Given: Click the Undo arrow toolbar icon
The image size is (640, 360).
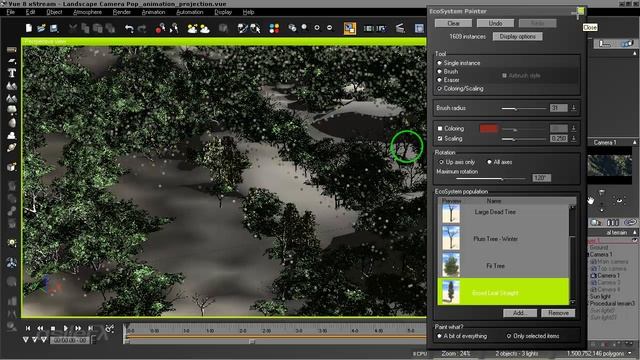Looking at the screenshot, I should pyautogui.click(x=129, y=29).
